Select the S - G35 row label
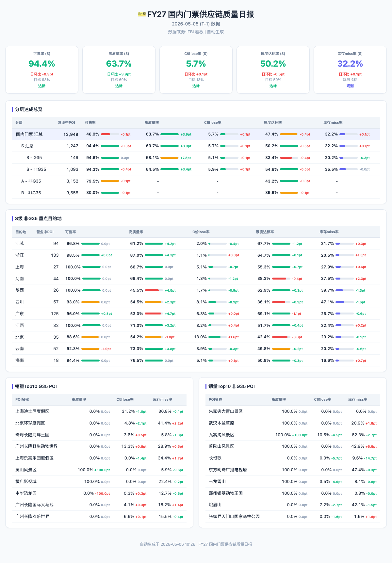 pyautogui.click(x=34, y=158)
